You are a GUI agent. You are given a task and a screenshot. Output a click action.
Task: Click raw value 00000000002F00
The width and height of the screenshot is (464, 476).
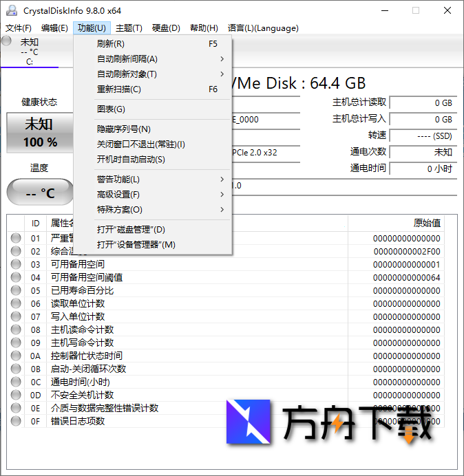click(x=407, y=251)
